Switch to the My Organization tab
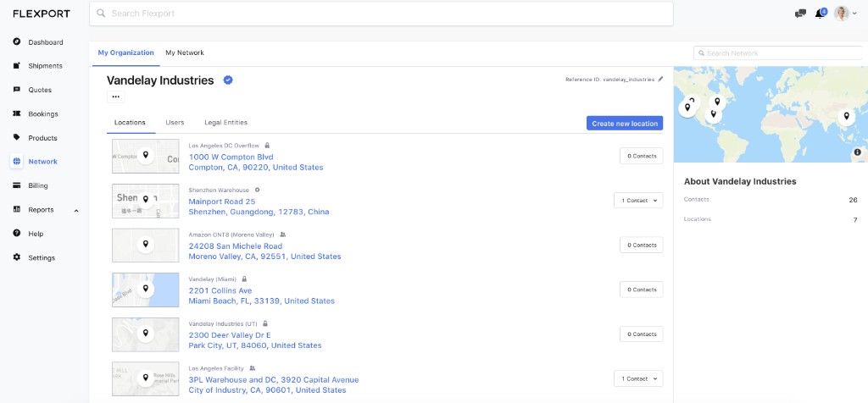The width and height of the screenshot is (868, 403). [x=125, y=53]
